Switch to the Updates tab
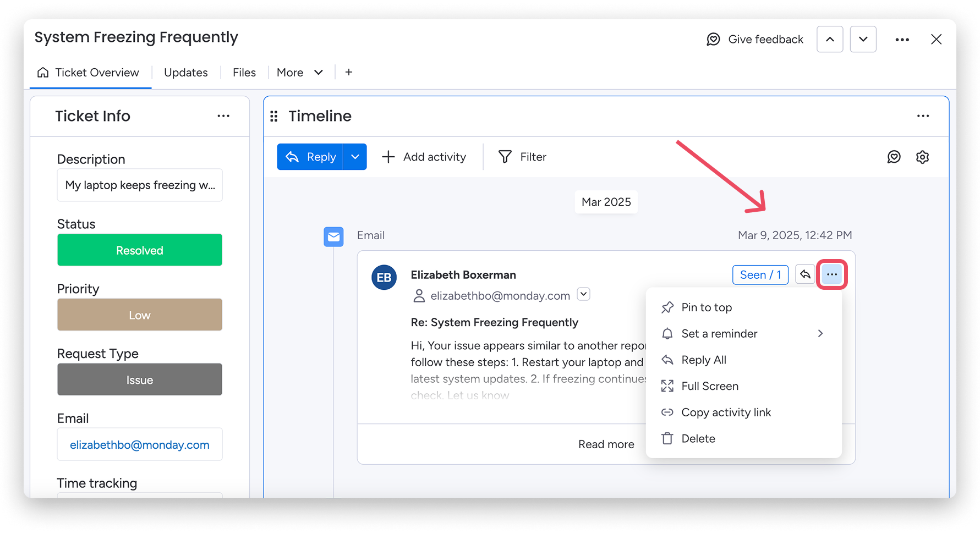This screenshot has height=534, width=980. tap(185, 73)
